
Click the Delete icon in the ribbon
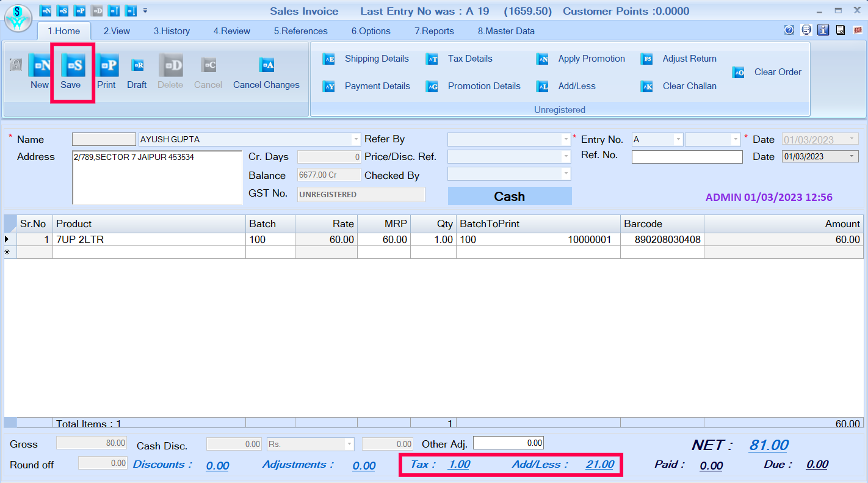tap(171, 65)
